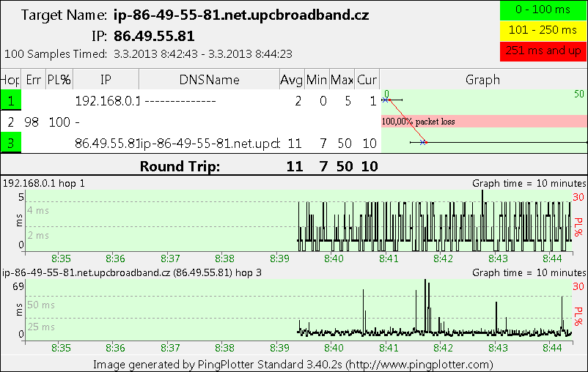Viewport: 588px width, 372px height.
Task: Click the red 251 ms and up legend swatch
Action: tap(543, 51)
